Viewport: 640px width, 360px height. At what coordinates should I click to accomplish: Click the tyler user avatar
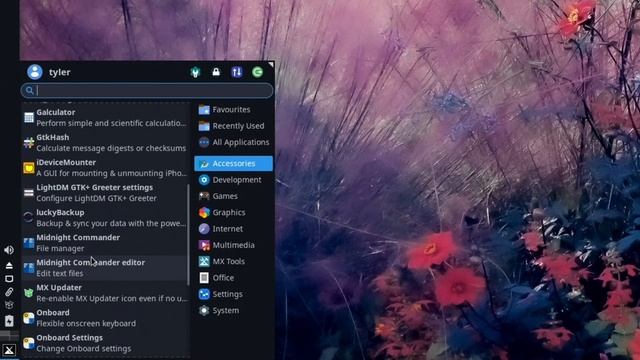coord(35,72)
